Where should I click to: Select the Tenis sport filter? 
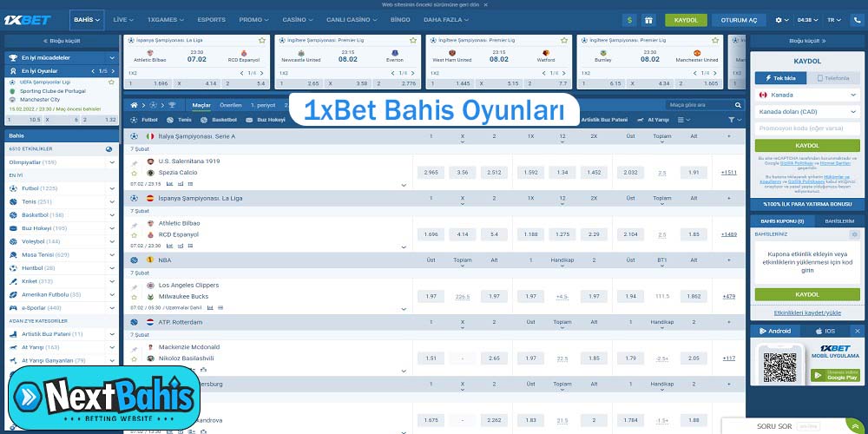[x=180, y=120]
